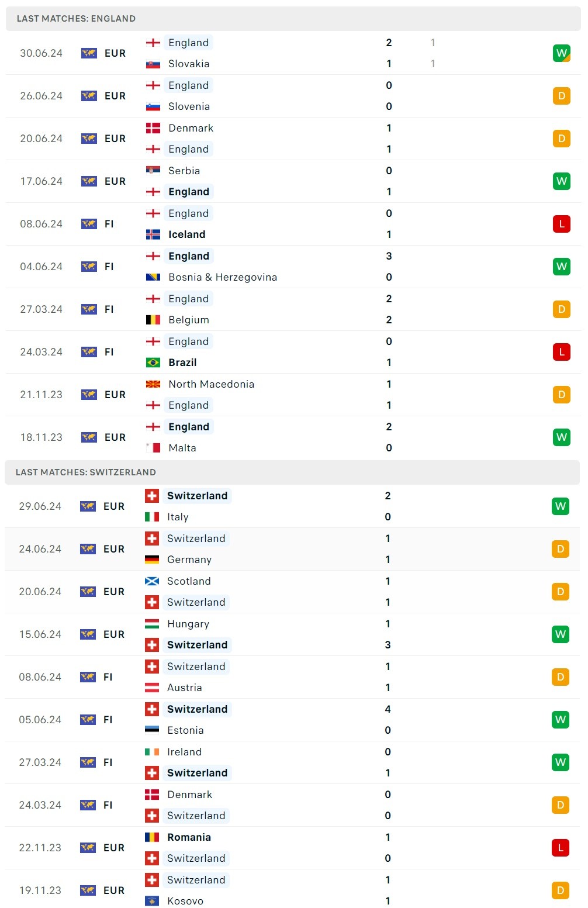The image size is (588, 908).
Task: Open the England vs Belgium match dated 27.03.24
Action: tap(292, 309)
